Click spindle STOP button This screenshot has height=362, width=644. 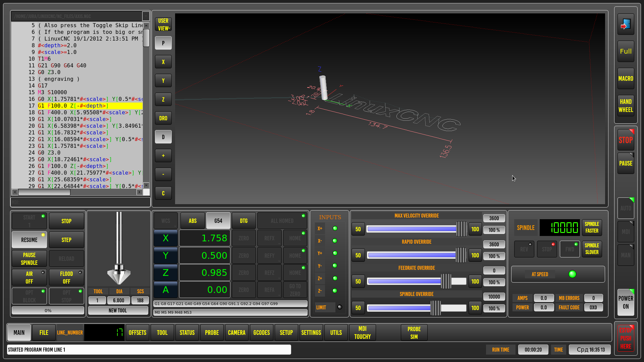547,249
